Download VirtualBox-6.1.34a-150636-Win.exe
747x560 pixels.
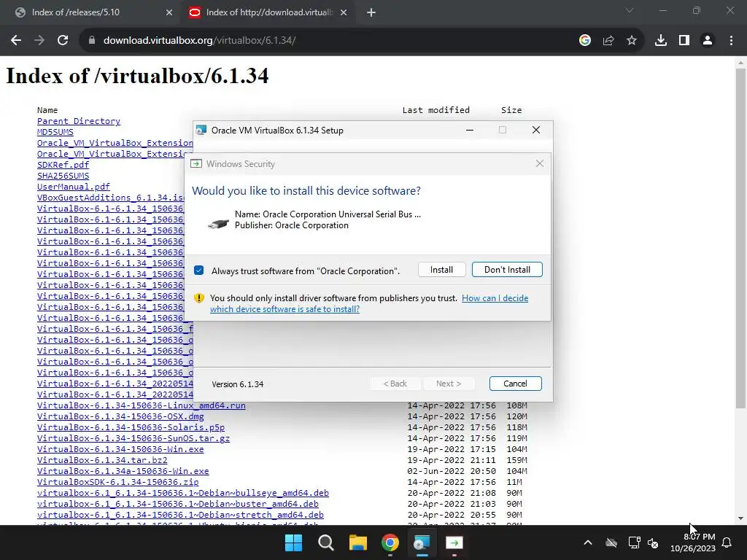123,472
